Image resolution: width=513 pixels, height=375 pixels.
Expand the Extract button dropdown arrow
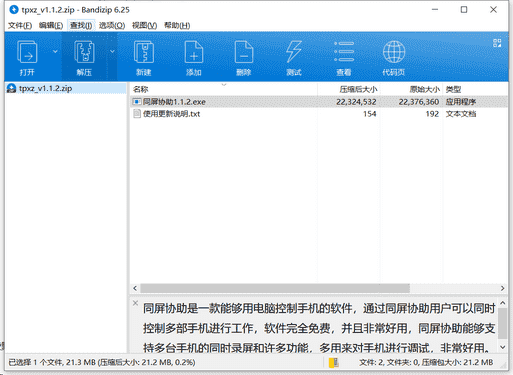[x=112, y=51]
